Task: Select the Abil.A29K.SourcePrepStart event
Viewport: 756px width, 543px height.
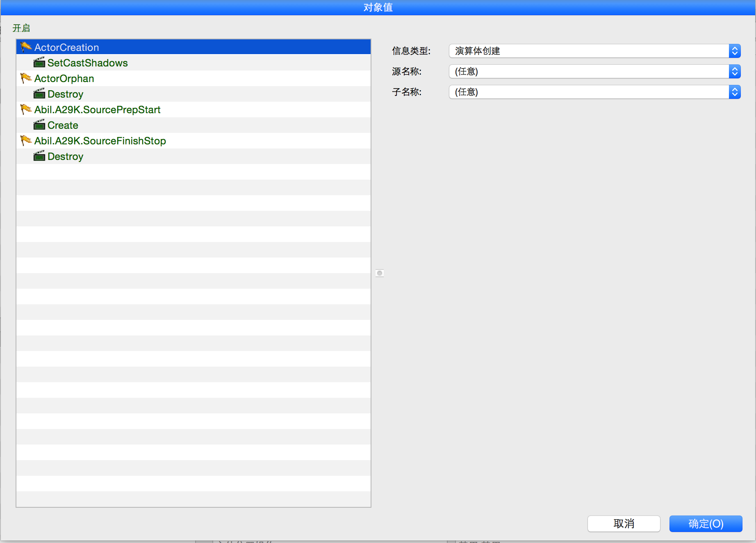Action: click(x=194, y=110)
